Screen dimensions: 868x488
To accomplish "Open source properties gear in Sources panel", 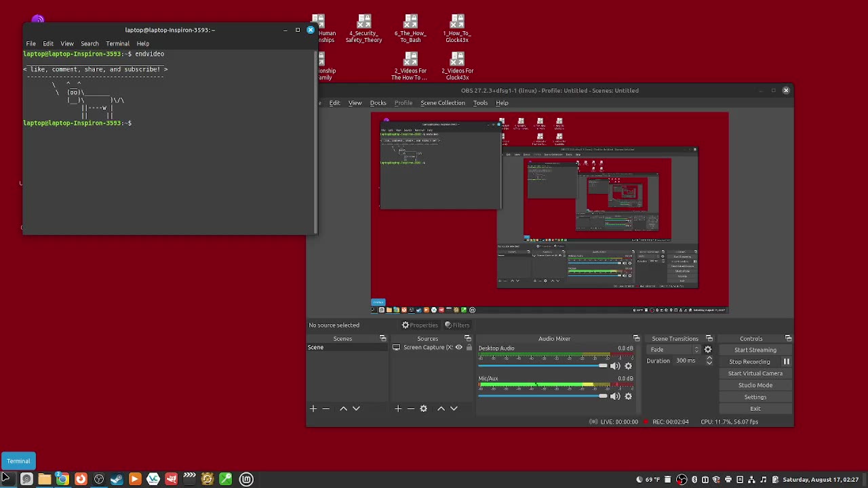I will 423,409.
